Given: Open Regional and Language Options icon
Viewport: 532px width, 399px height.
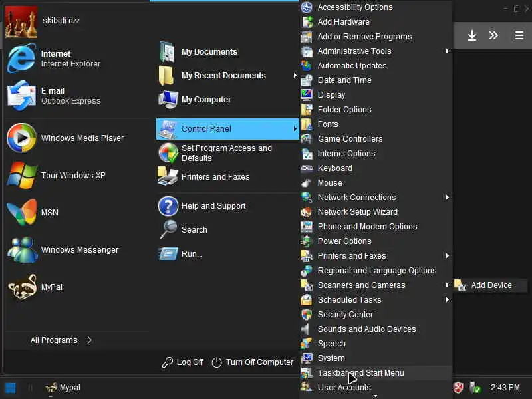Looking at the screenshot, I should point(307,271).
